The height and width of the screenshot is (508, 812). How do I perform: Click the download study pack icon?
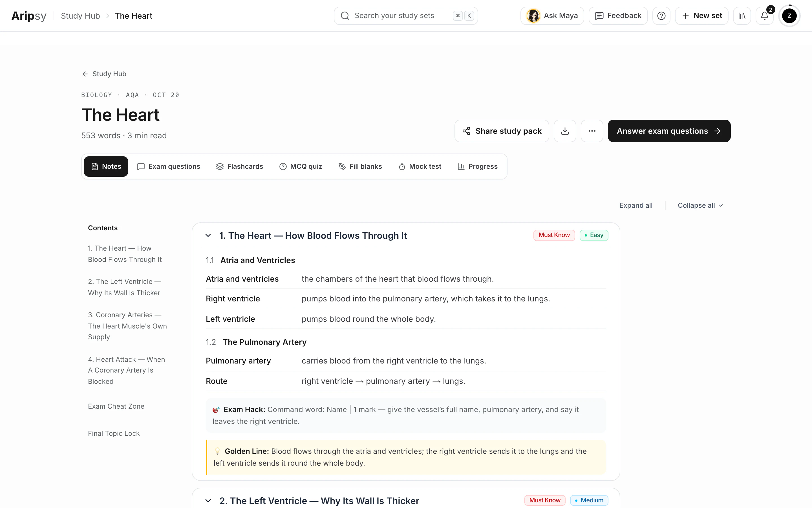click(565, 131)
